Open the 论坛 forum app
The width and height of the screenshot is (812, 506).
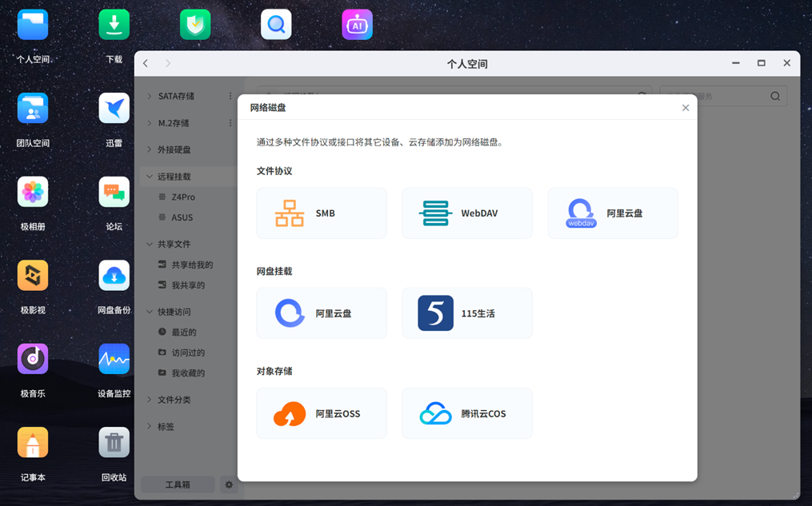114,192
